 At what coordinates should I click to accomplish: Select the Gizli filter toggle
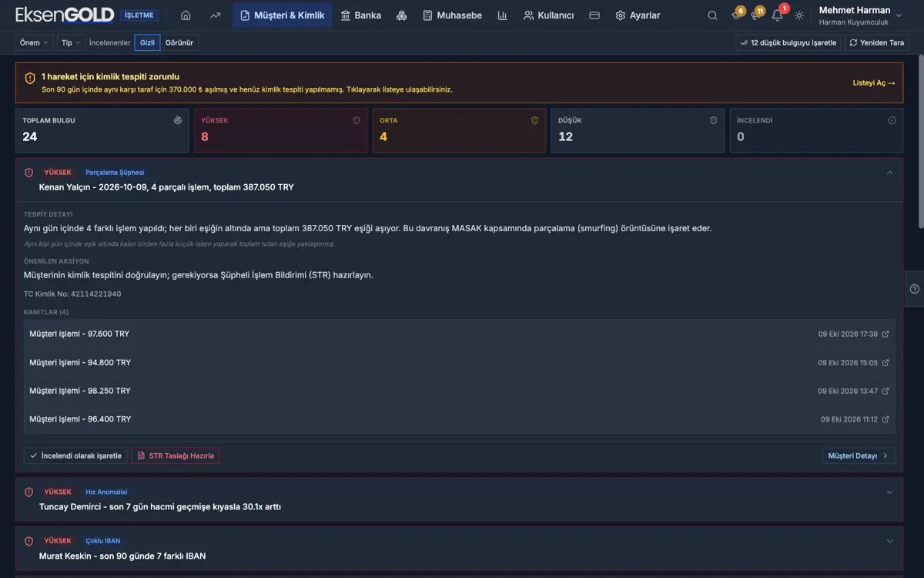pyautogui.click(x=147, y=43)
